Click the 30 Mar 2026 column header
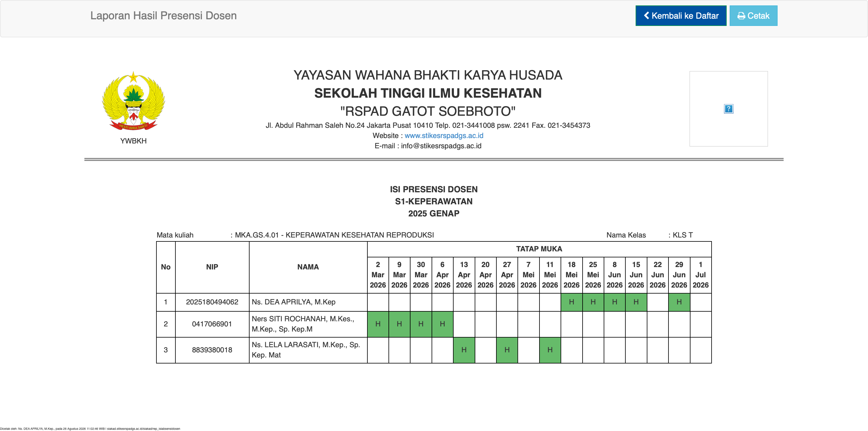Viewport: 868px width, 431px height. 421,275
